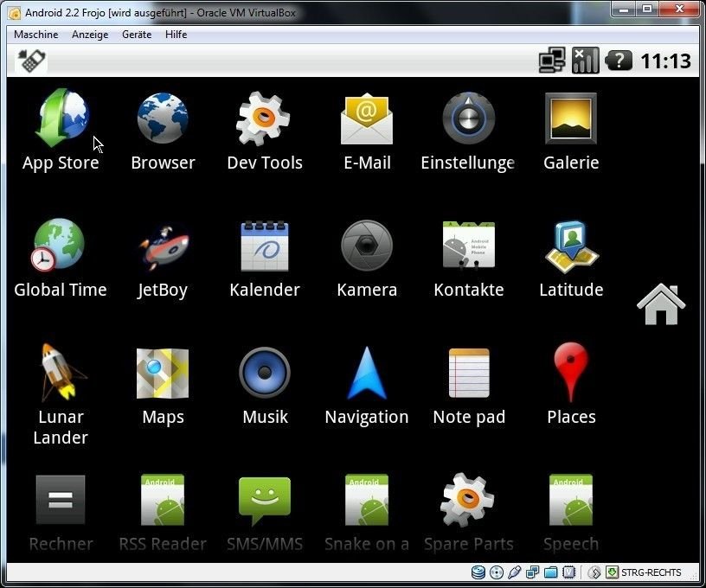Click the phone notification icon in status bar
Screen dimensions: 706x588
pos(30,61)
